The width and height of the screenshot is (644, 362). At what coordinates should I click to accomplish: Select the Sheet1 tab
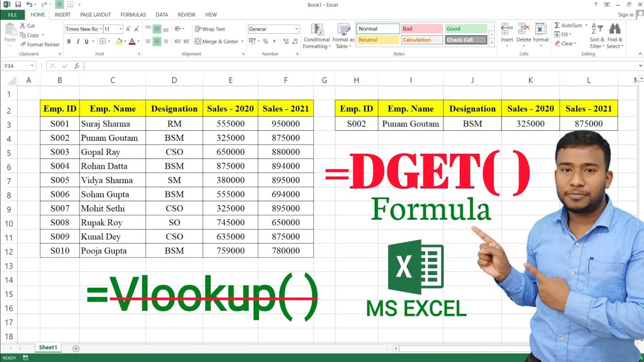(x=48, y=348)
